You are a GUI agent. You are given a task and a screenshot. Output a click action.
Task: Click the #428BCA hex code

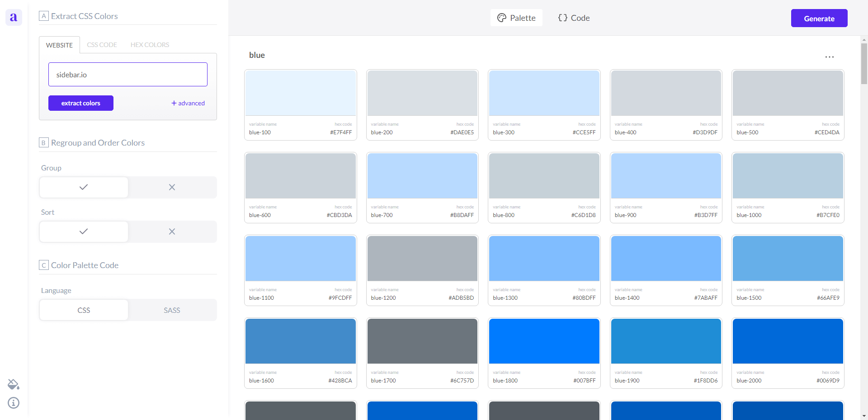[x=340, y=381]
